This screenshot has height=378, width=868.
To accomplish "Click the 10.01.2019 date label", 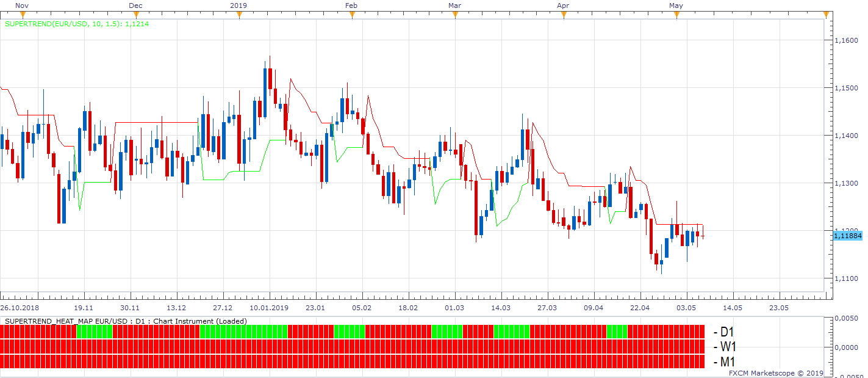I will [x=269, y=308].
